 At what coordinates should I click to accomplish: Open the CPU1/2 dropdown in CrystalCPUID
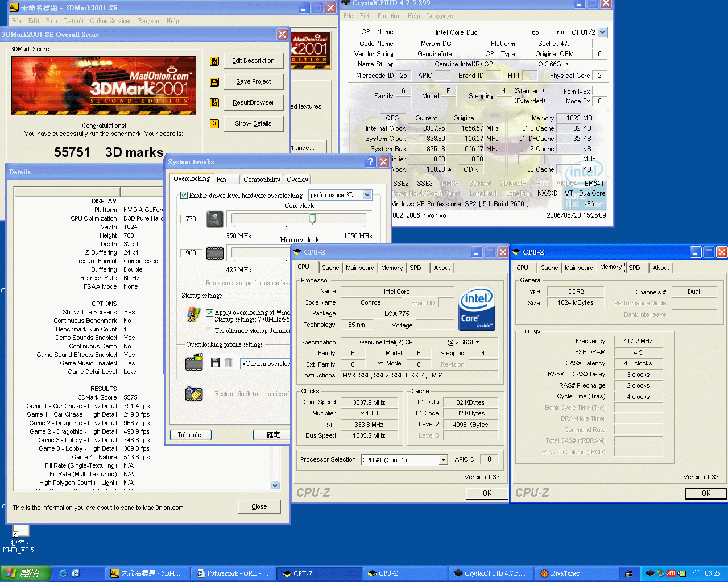coord(603,32)
